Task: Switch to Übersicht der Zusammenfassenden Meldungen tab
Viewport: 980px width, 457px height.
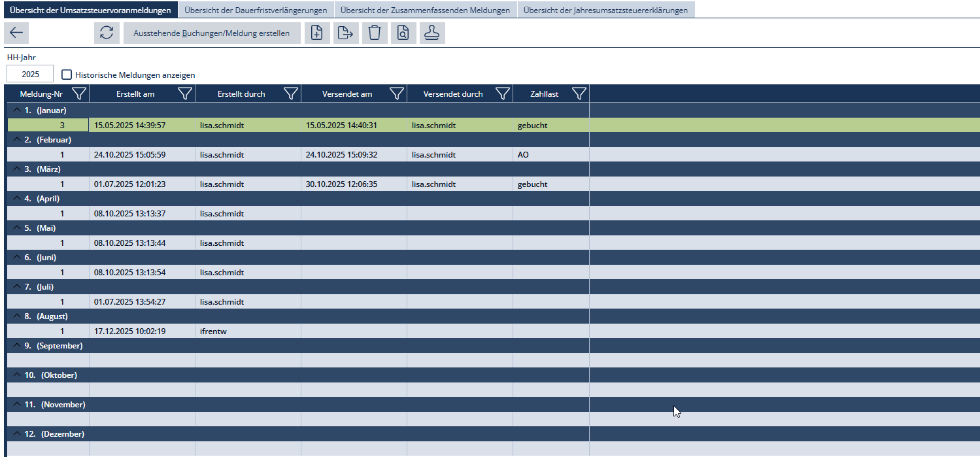Action: [x=425, y=10]
